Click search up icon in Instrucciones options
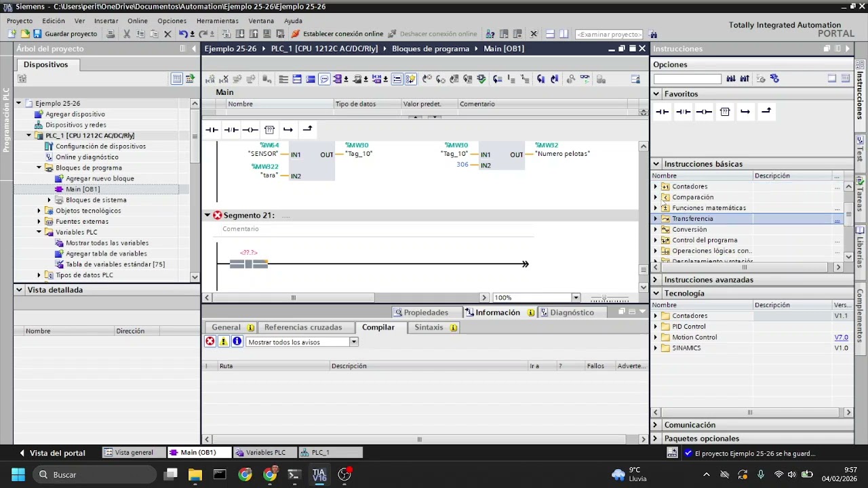 744,79
